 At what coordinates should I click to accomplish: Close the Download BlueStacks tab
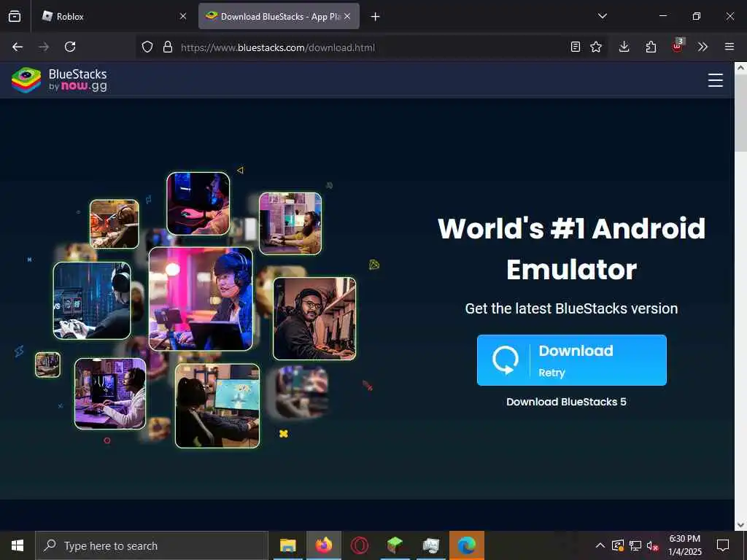tap(347, 16)
